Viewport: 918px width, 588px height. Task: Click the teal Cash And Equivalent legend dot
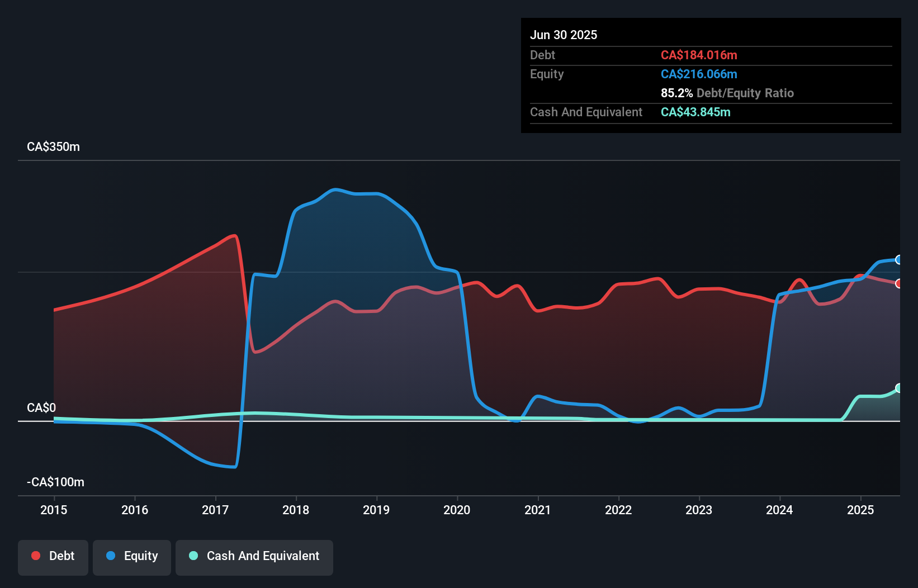(193, 556)
